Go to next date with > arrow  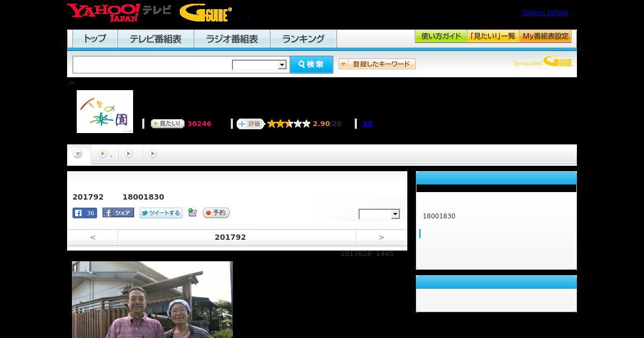(x=382, y=237)
